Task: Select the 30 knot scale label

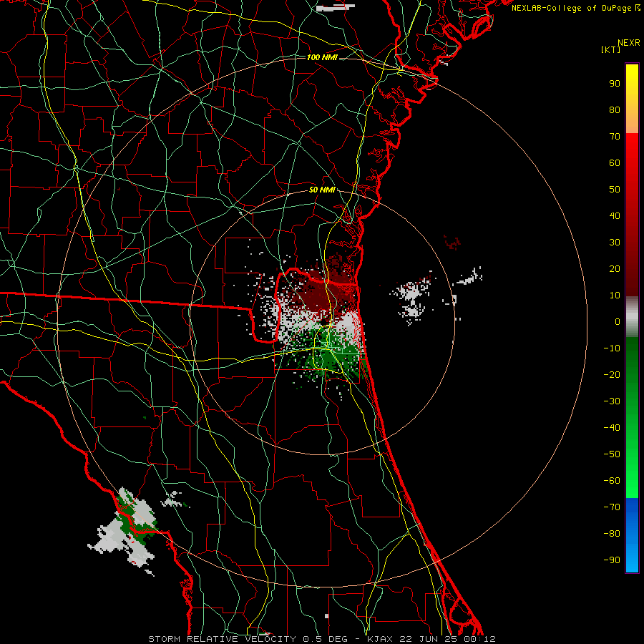Action: click(x=615, y=243)
